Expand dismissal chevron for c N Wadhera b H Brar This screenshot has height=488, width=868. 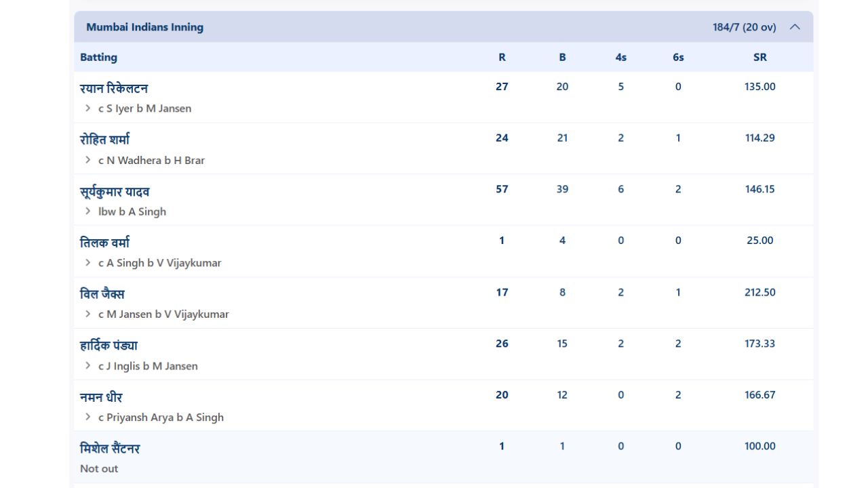click(x=87, y=160)
